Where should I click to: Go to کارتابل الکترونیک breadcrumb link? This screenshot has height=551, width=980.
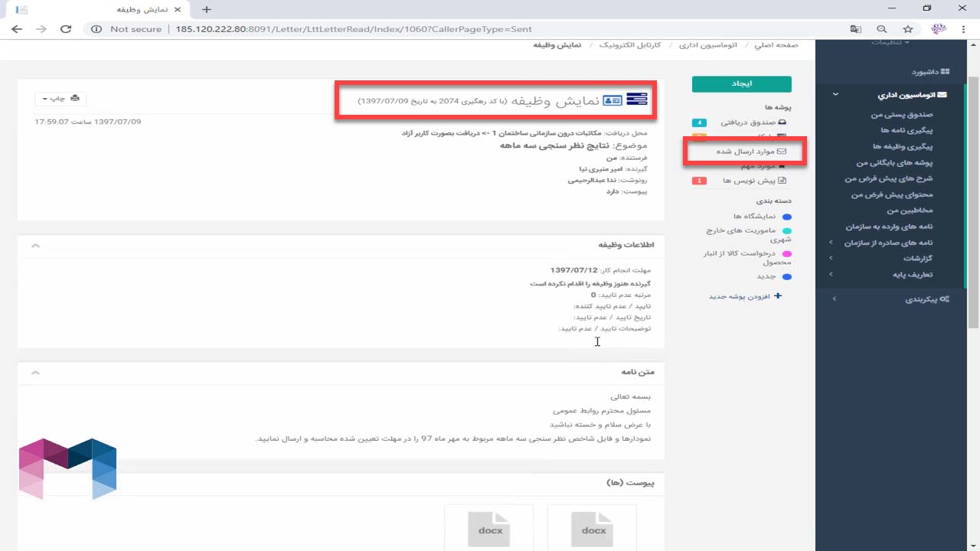click(x=630, y=45)
